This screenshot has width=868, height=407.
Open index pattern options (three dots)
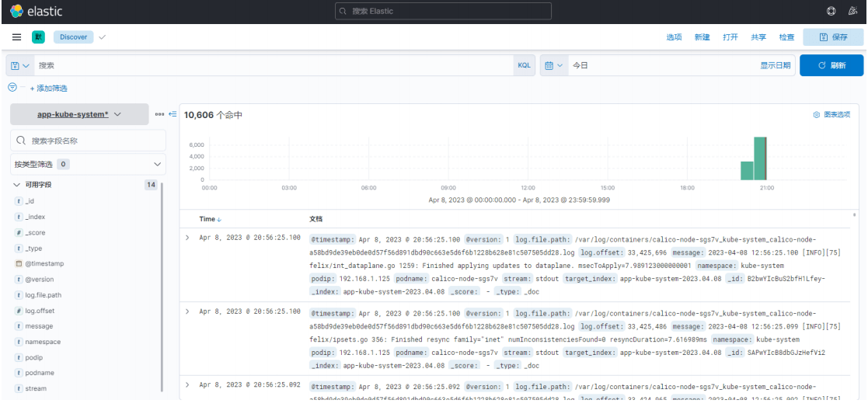[x=159, y=115]
